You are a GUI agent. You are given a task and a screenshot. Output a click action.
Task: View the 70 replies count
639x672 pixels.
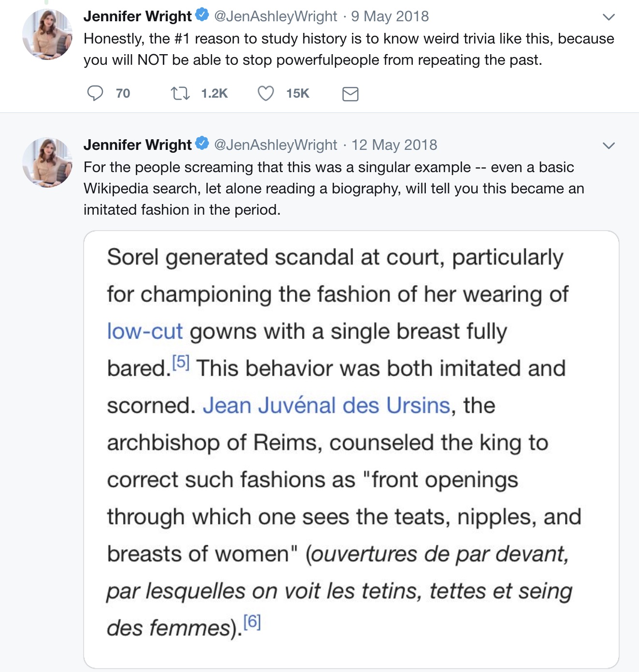(x=123, y=93)
